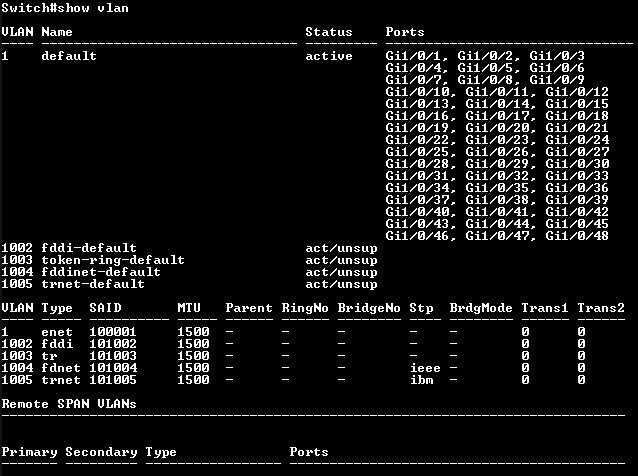The height and width of the screenshot is (476, 638).
Task: Click port Gi1/0/14
Action: coord(499,104)
